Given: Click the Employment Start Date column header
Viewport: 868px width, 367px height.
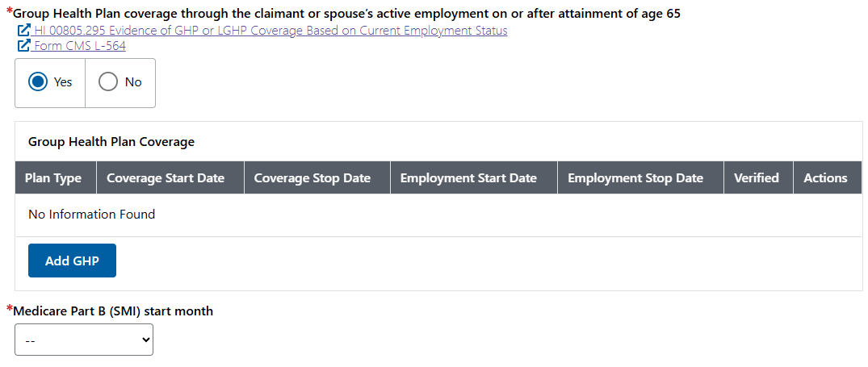Looking at the screenshot, I should click(x=468, y=178).
